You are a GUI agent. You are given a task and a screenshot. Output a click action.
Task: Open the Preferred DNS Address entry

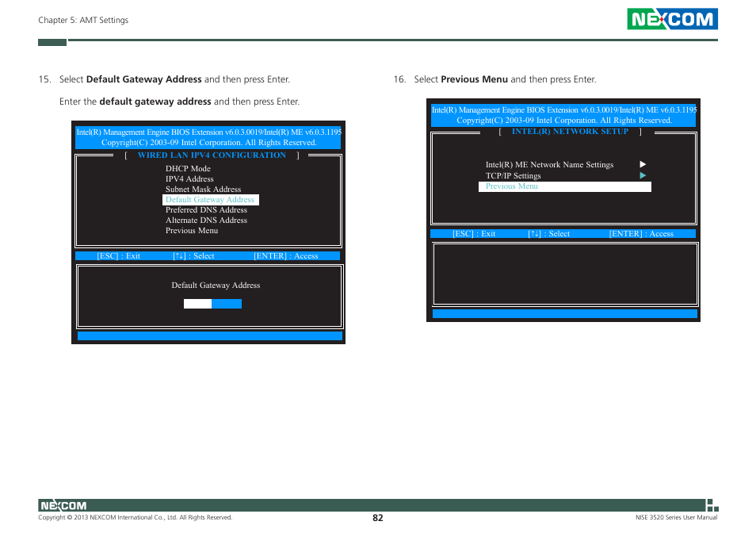tap(206, 210)
